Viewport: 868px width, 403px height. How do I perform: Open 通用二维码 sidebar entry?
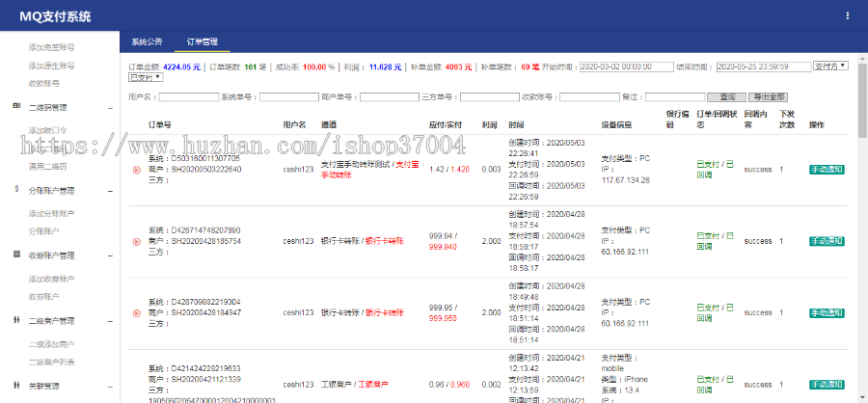coord(47,166)
